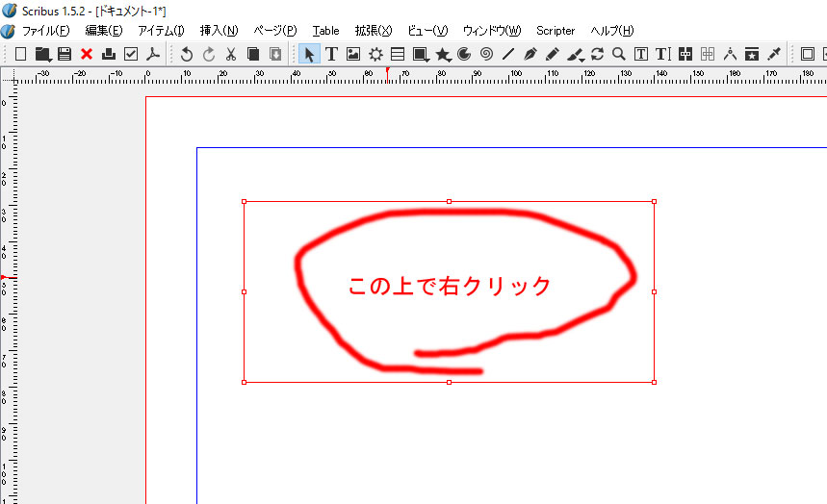The width and height of the screenshot is (827, 504).
Task: Undo the last action with the toolbar icon
Action: (186, 54)
